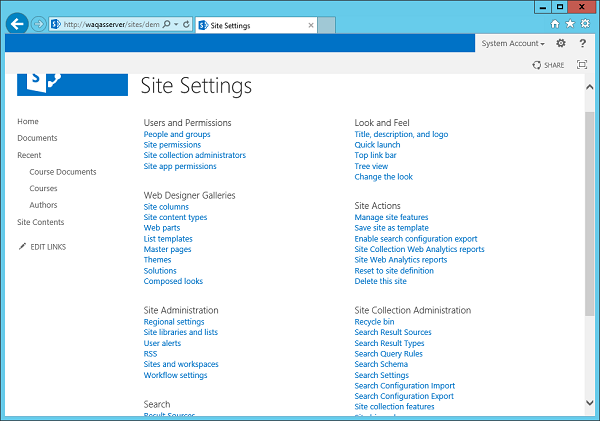
Task: Open Documents in the left navigation
Action: tap(37, 138)
